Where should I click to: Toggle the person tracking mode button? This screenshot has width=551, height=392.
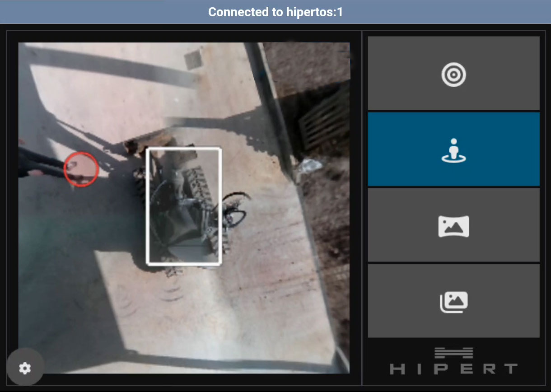click(453, 149)
